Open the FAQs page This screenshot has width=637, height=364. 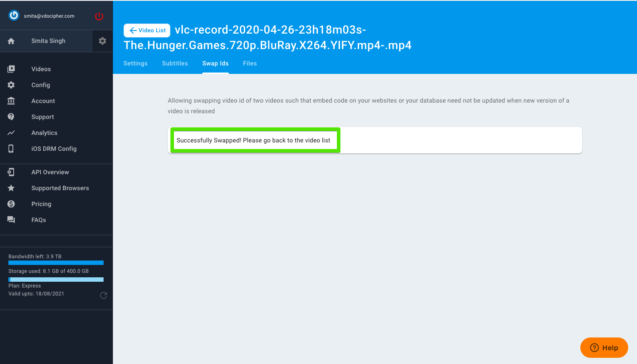[39, 220]
